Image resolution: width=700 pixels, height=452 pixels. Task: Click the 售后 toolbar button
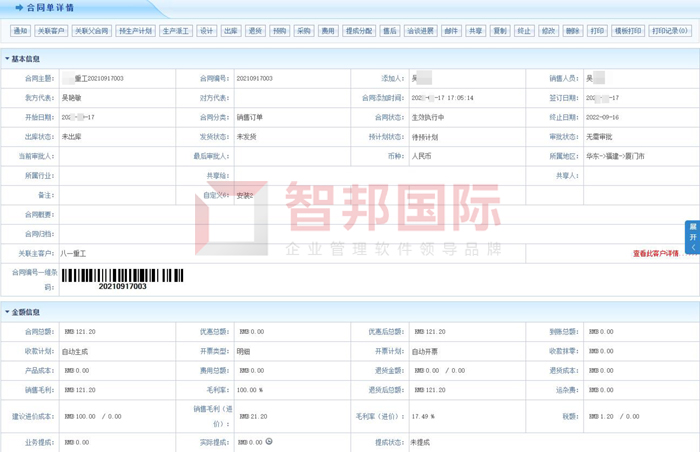point(390,31)
